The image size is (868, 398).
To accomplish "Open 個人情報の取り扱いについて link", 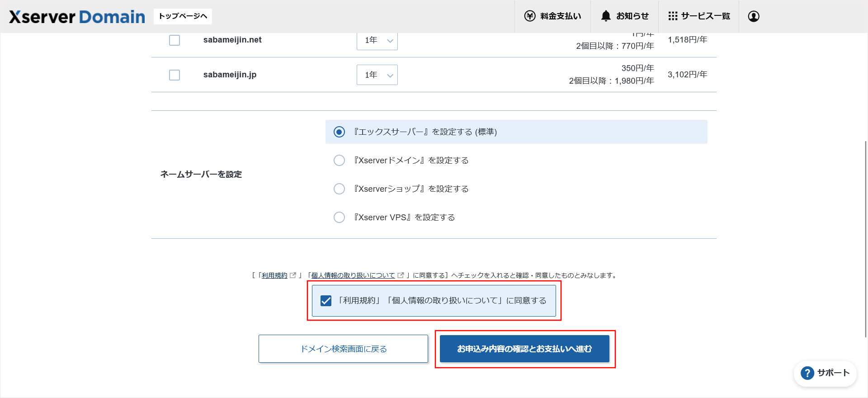I will (x=353, y=275).
